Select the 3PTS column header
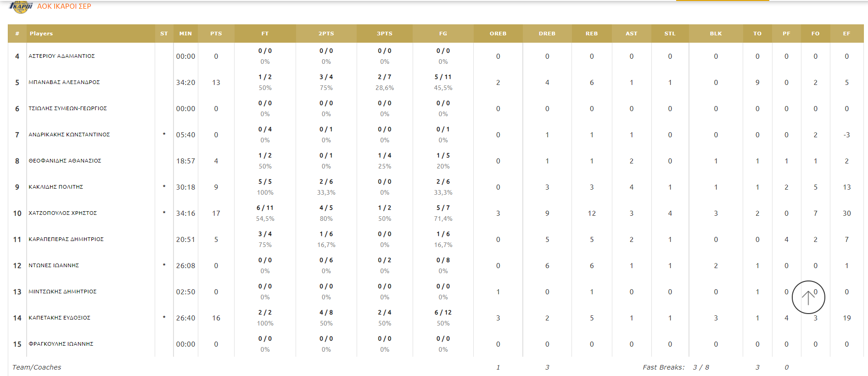Image resolution: width=868 pixels, height=376 pixels. tap(385, 34)
